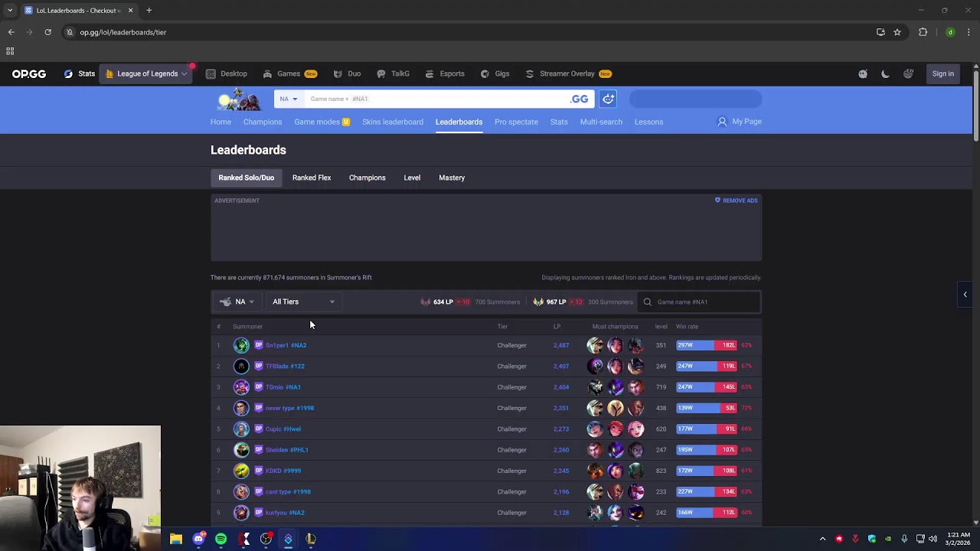Click the leaderboard search magnifier icon
Viewport: 980px width, 551px height.
(x=648, y=302)
